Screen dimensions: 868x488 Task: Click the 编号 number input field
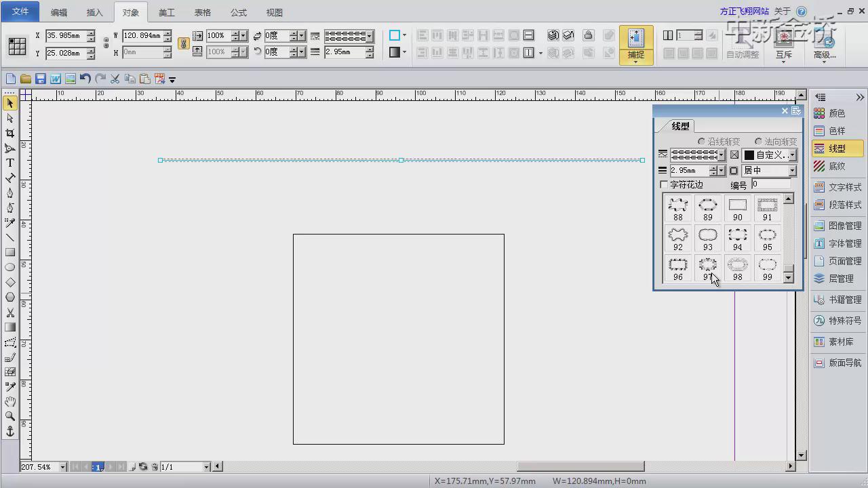771,184
